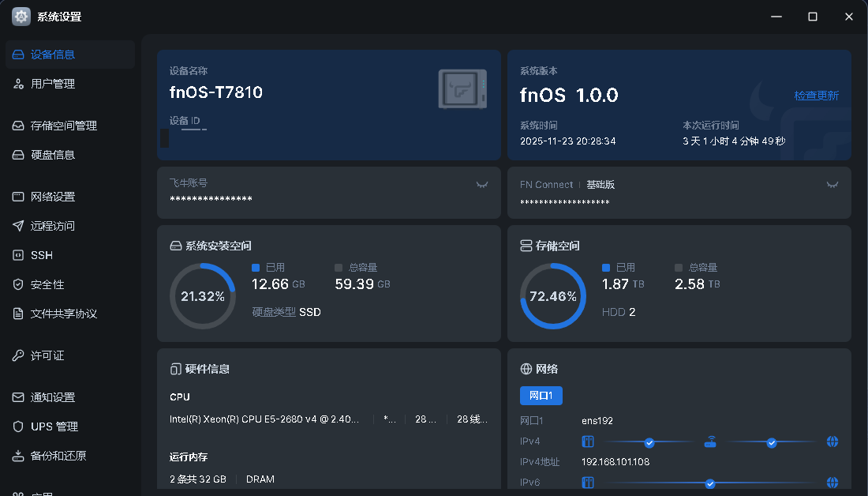Select the 安全性 shield icon in sidebar
Screen dimensions: 868x496
17,284
